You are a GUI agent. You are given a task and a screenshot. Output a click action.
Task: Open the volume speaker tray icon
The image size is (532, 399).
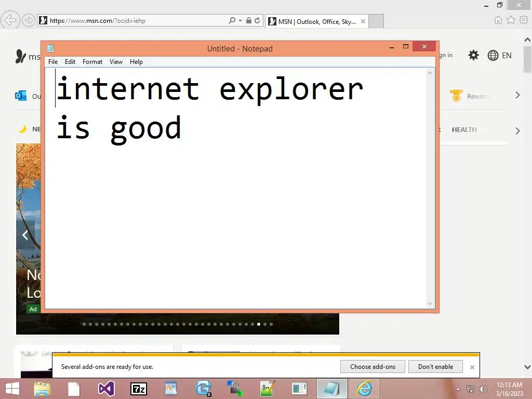click(x=483, y=389)
